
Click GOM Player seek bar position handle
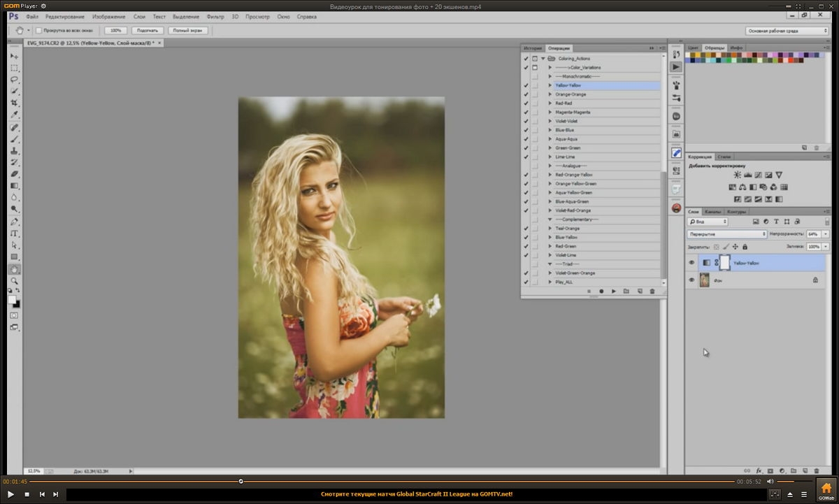[241, 481]
